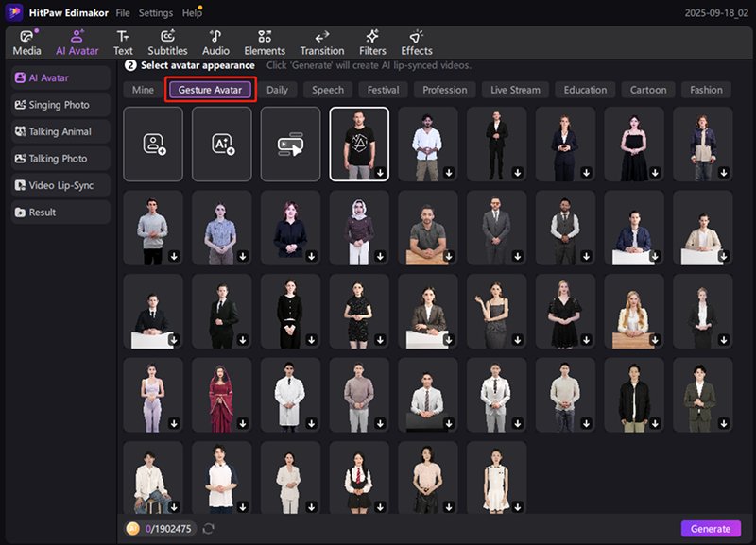Image resolution: width=756 pixels, height=545 pixels.
Task: Select the AI Avatar toolbar tool
Action: pos(77,43)
